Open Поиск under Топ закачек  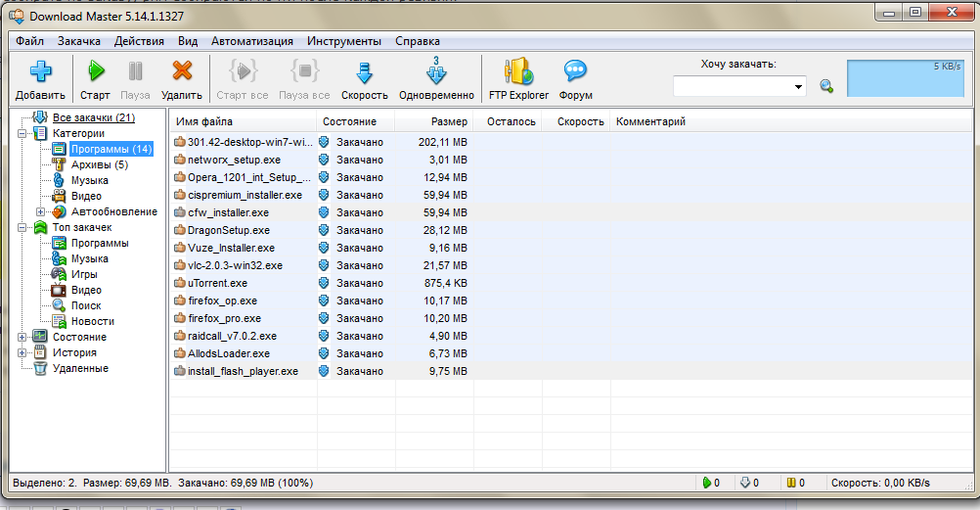86,305
